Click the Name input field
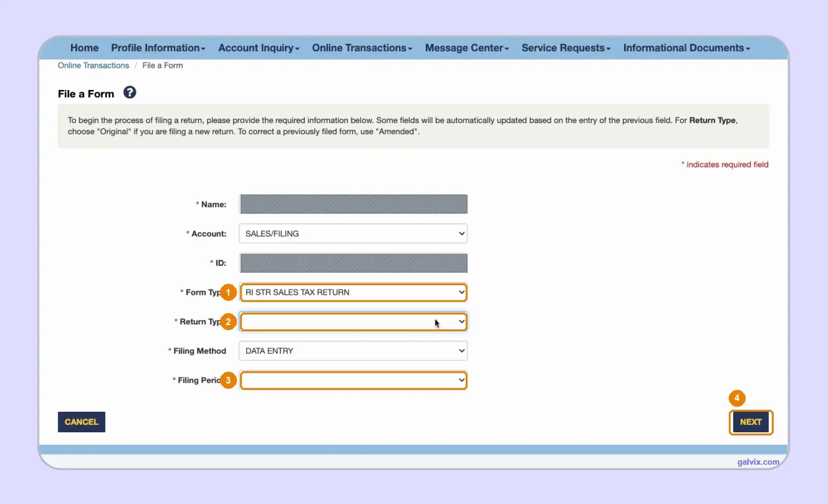Viewport: 828px width, 504px height. click(x=353, y=204)
